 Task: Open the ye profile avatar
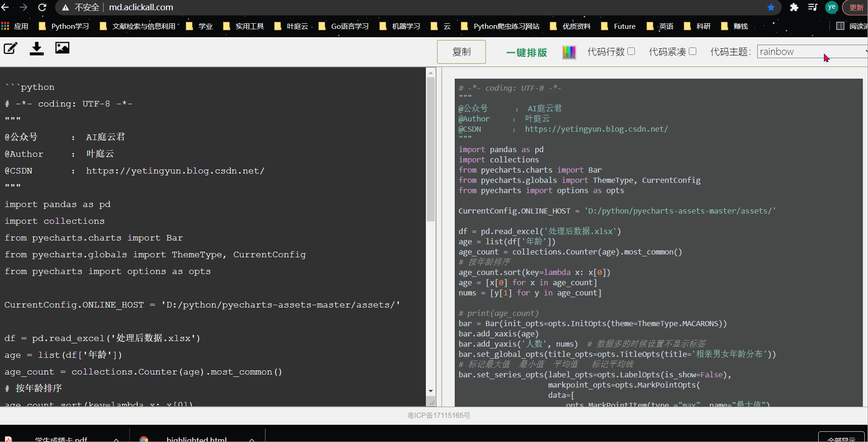tap(831, 7)
